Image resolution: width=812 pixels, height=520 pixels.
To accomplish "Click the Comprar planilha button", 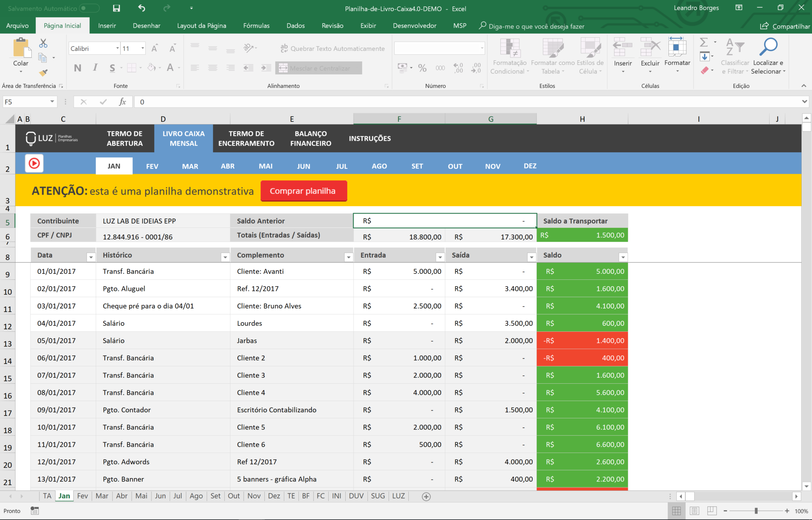I will [x=303, y=191].
